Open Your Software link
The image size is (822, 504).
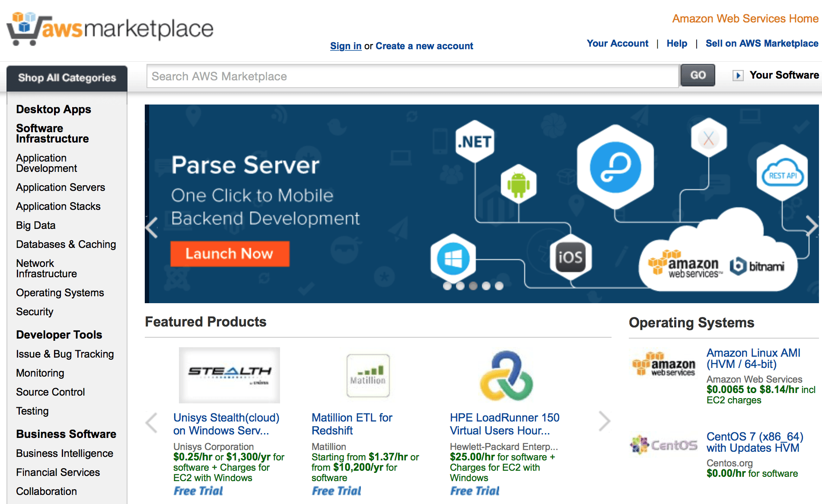click(784, 75)
